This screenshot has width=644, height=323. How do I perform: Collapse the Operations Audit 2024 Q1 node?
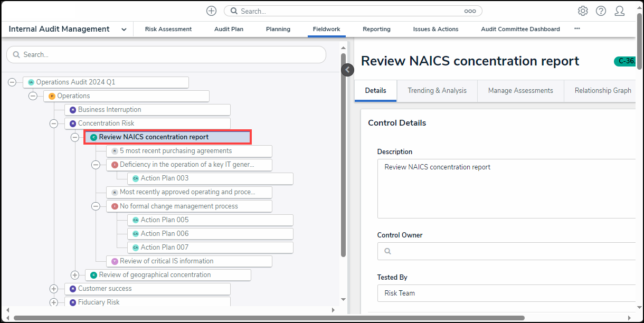[x=12, y=82]
